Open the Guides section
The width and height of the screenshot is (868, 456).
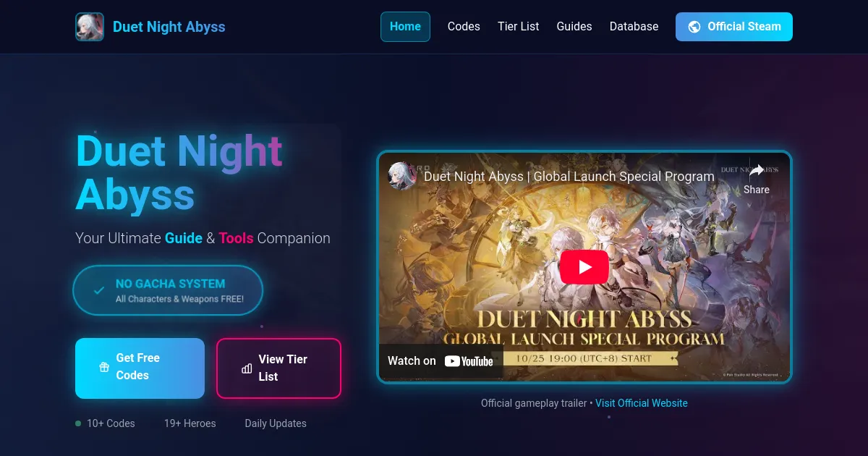click(574, 27)
